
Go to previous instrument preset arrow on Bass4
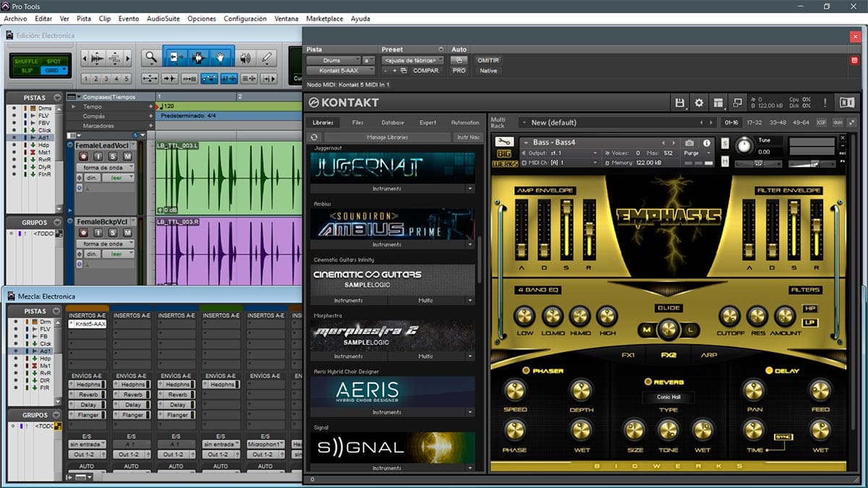[664, 143]
